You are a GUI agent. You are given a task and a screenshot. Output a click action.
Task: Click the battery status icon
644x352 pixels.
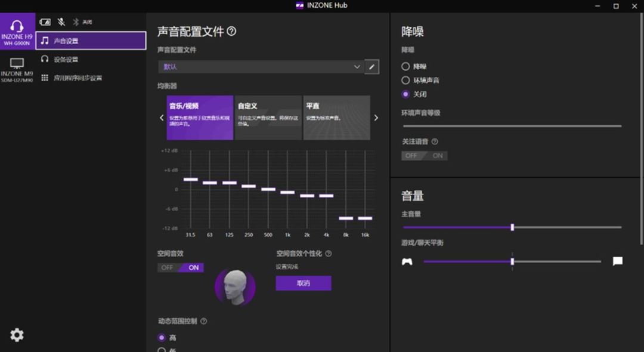(x=45, y=22)
